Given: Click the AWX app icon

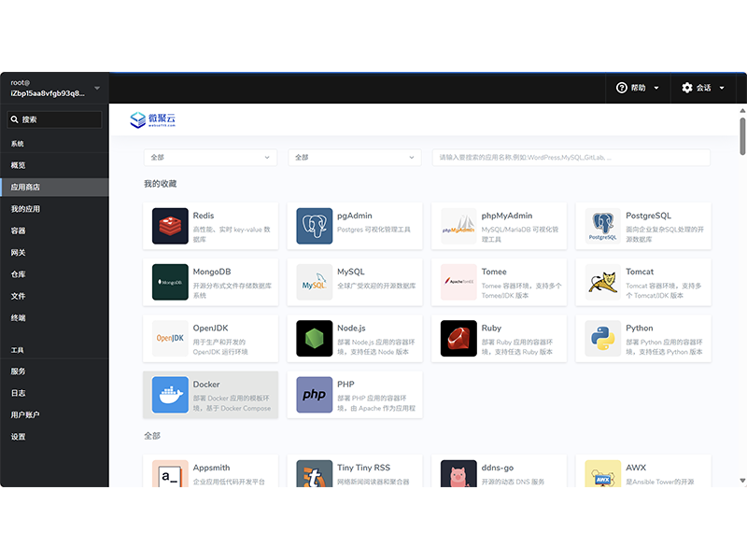Looking at the screenshot, I should point(603,473).
